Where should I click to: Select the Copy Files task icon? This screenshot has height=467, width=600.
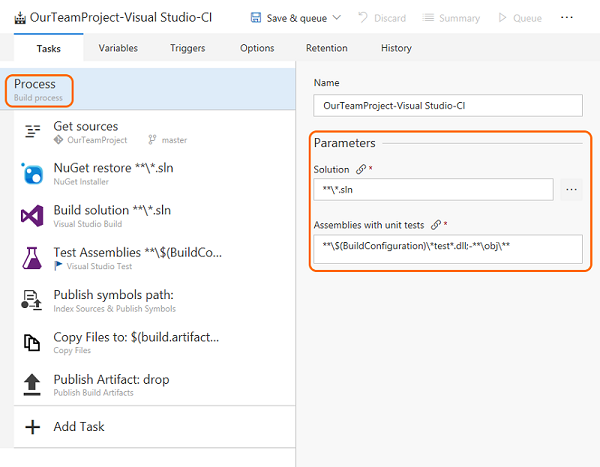click(x=32, y=343)
